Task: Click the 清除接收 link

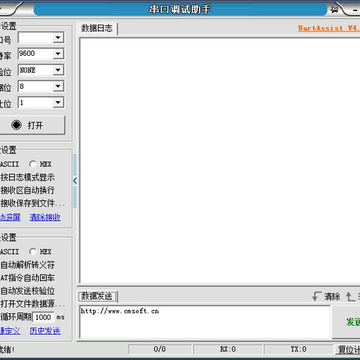Action: point(45,217)
